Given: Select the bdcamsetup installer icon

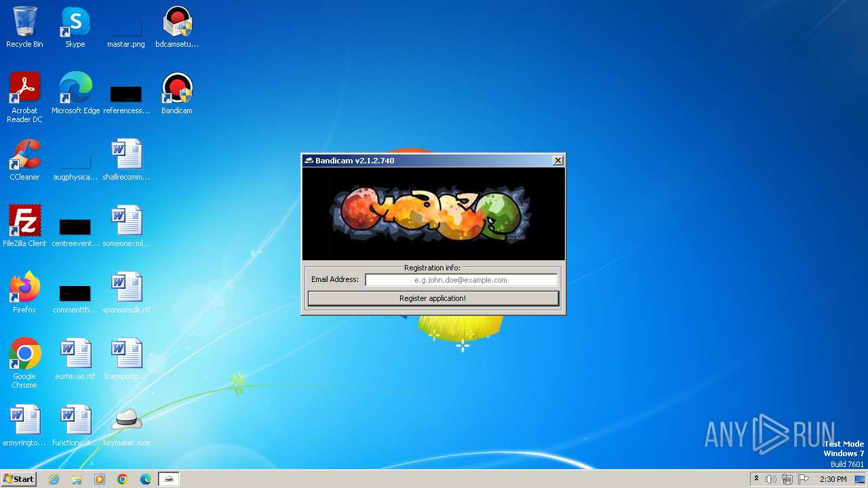Looking at the screenshot, I should pyautogui.click(x=177, y=27).
